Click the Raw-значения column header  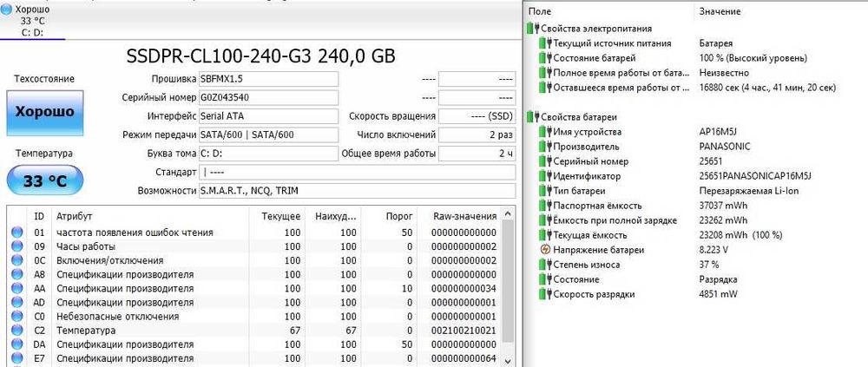click(x=464, y=215)
